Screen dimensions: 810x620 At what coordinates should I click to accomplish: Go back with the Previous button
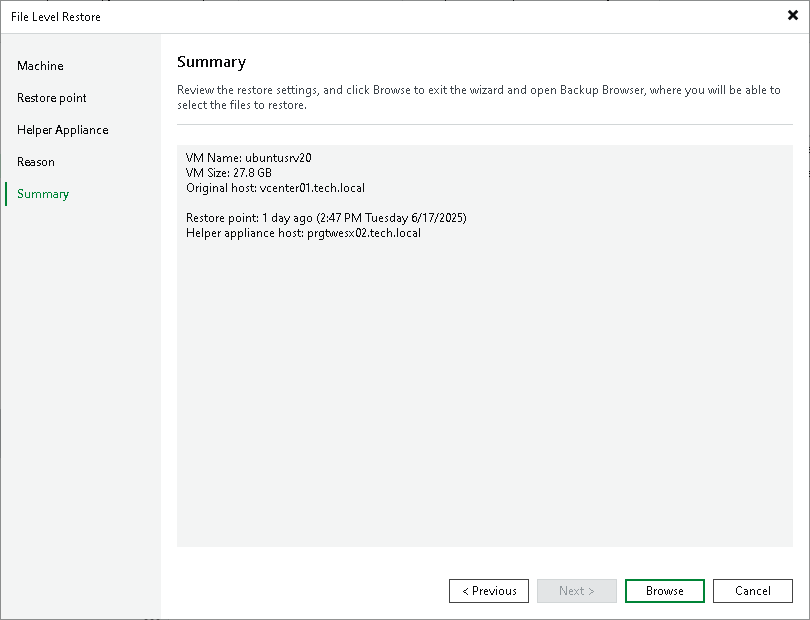(489, 591)
